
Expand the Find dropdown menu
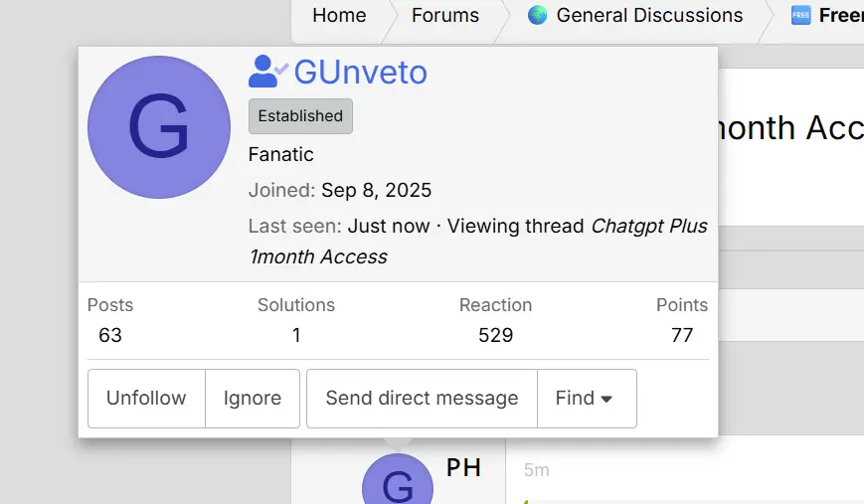click(587, 399)
